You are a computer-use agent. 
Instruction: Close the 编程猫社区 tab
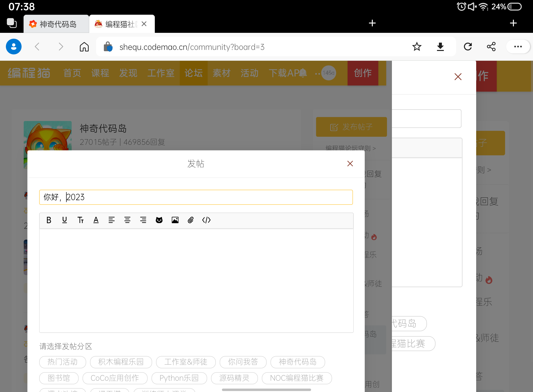pyautogui.click(x=144, y=24)
